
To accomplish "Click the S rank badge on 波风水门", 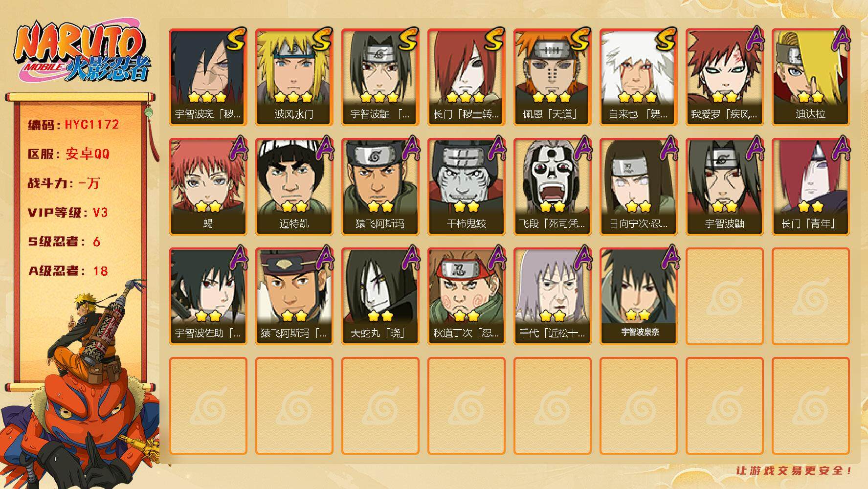I will [x=321, y=40].
